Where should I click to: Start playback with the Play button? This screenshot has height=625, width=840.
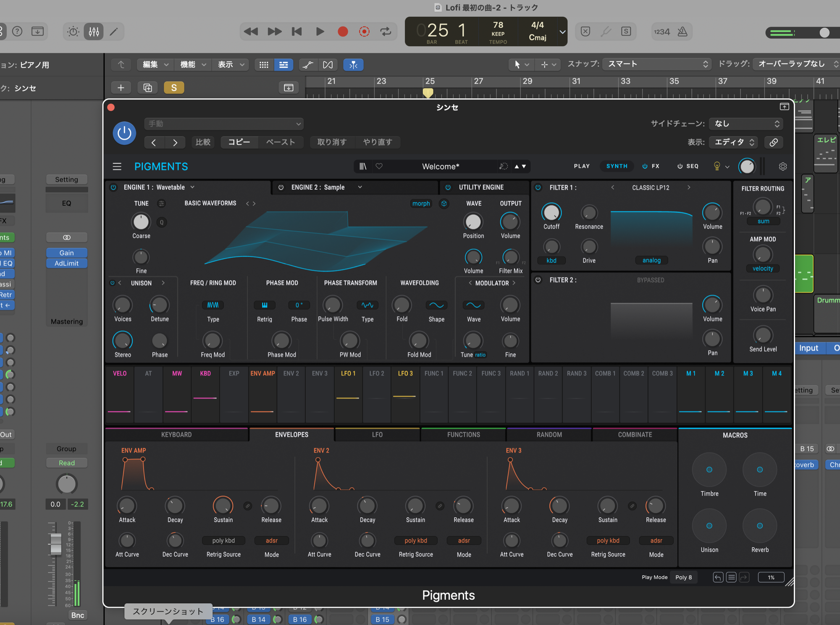(320, 32)
